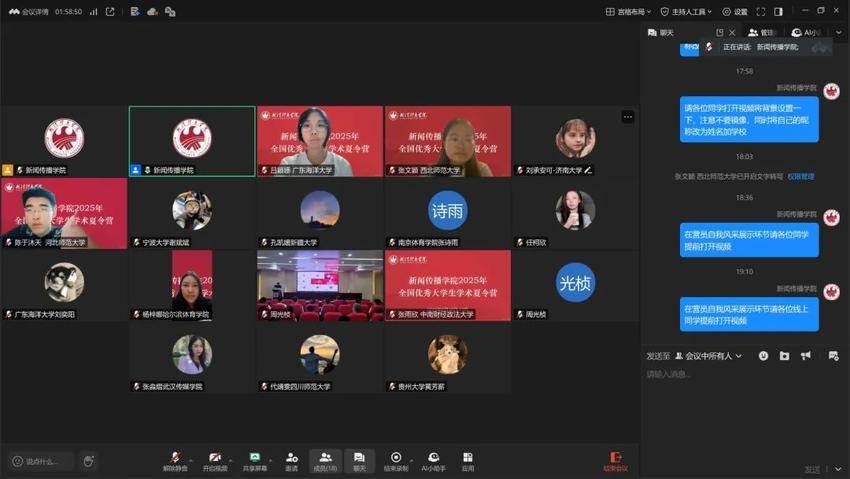Click the red 结束会议 end meeting button
Viewport: 850px width, 479px height.
click(615, 461)
